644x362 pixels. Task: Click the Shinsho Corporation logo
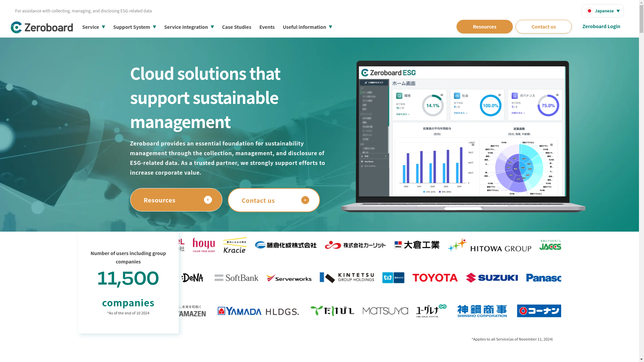482,311
